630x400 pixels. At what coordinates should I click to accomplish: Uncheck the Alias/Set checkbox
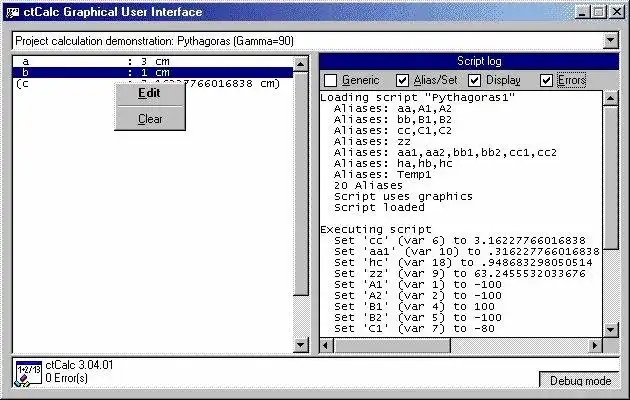pyautogui.click(x=402, y=80)
